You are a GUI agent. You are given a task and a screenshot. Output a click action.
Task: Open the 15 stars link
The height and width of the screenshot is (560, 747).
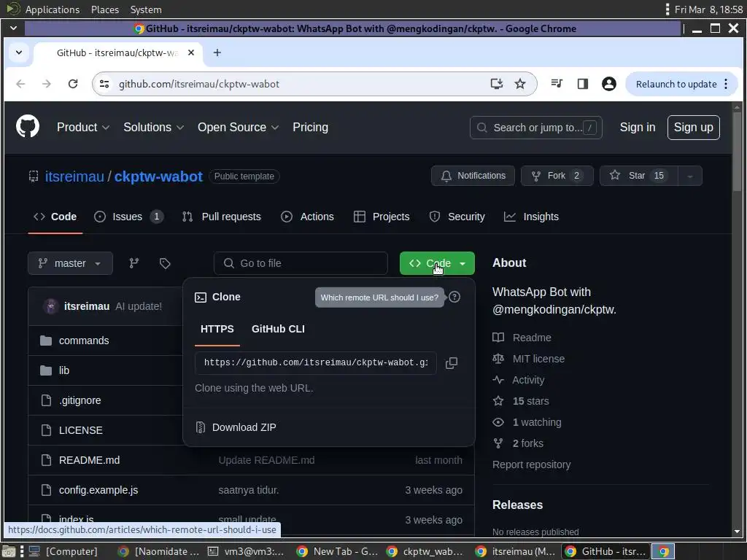coord(520,401)
